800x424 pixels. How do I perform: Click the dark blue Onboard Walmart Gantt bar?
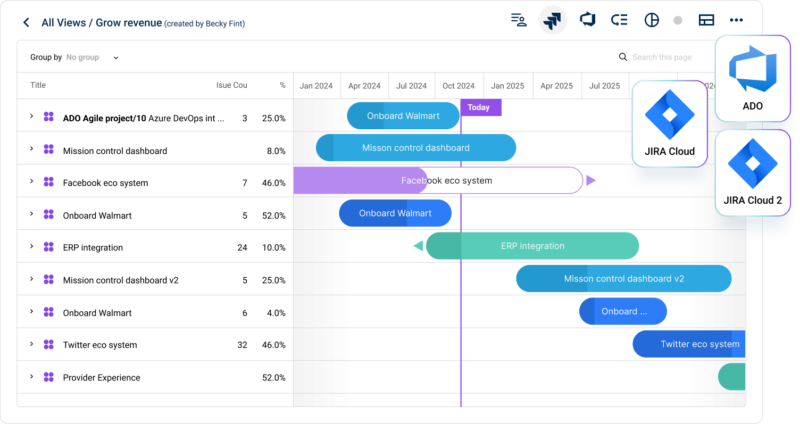(x=395, y=213)
